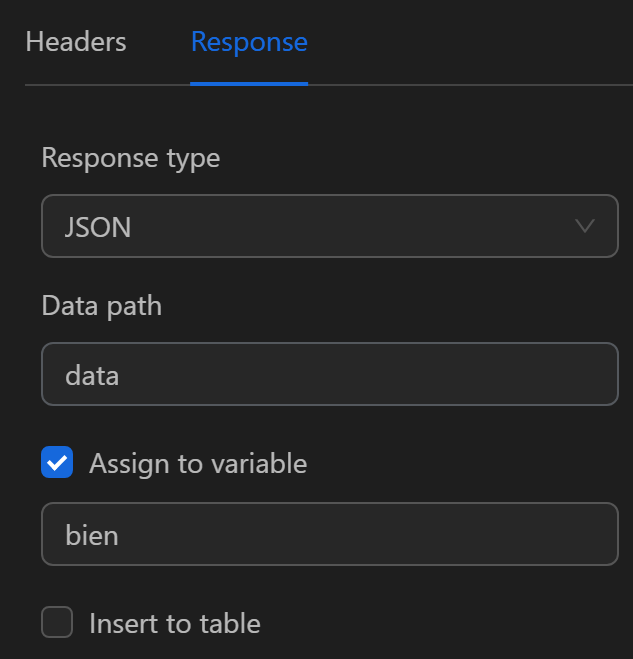Select the Response tab

click(x=249, y=42)
